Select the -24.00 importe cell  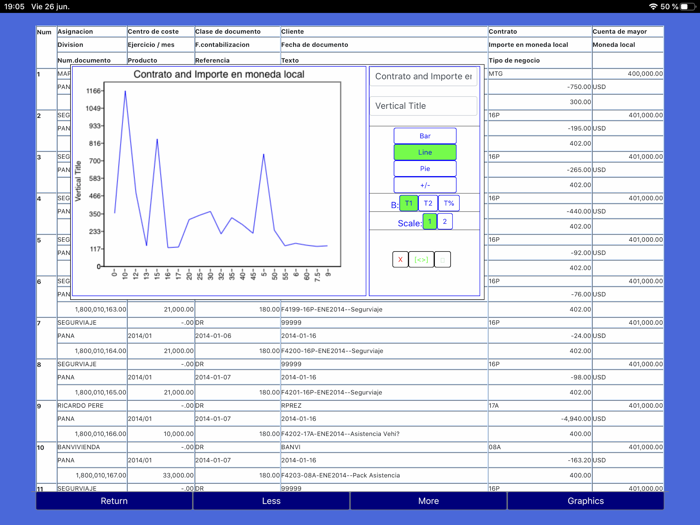tap(540, 336)
